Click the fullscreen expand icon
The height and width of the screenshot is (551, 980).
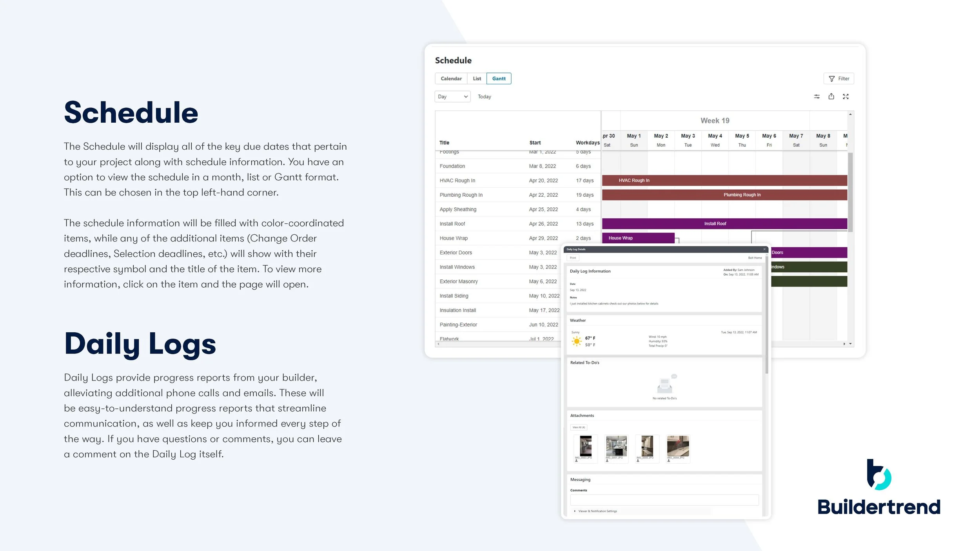(x=846, y=96)
